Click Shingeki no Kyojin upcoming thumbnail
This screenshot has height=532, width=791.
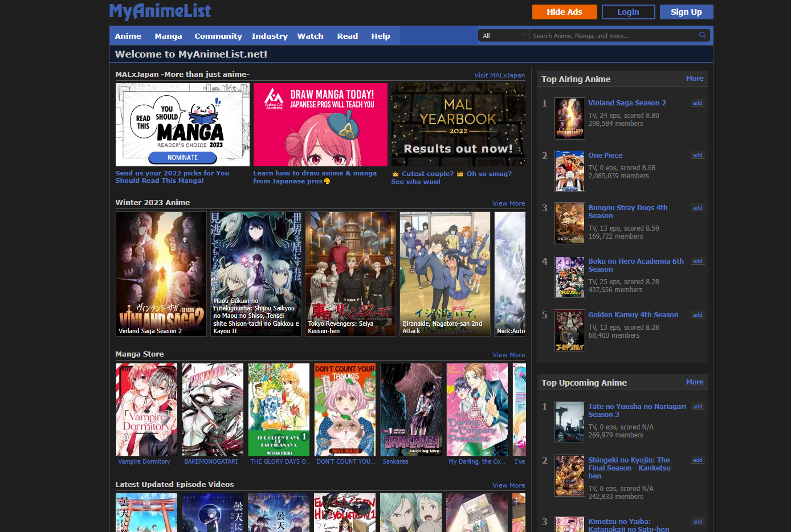570,476
